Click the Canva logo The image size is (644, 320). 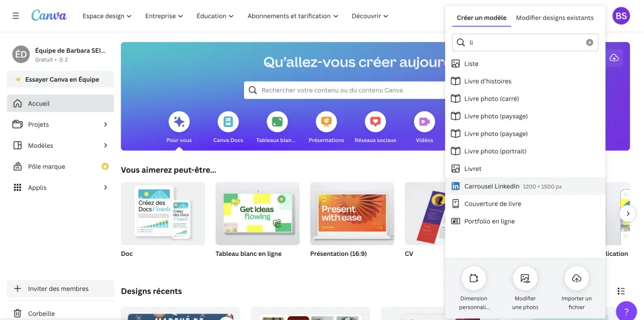(x=49, y=16)
